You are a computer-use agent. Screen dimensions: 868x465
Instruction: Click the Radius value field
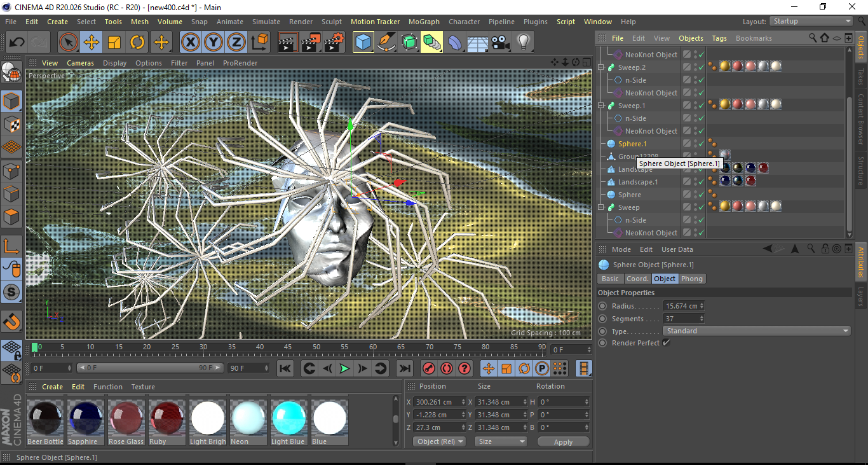[x=684, y=306]
